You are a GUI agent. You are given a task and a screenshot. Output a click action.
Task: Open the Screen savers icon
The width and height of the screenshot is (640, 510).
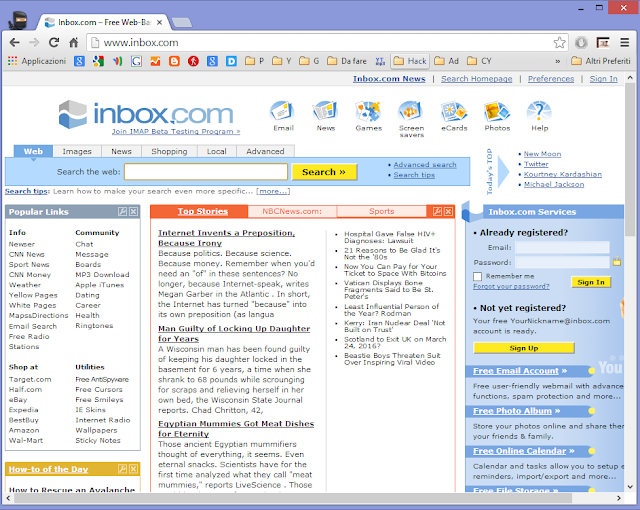click(411, 111)
